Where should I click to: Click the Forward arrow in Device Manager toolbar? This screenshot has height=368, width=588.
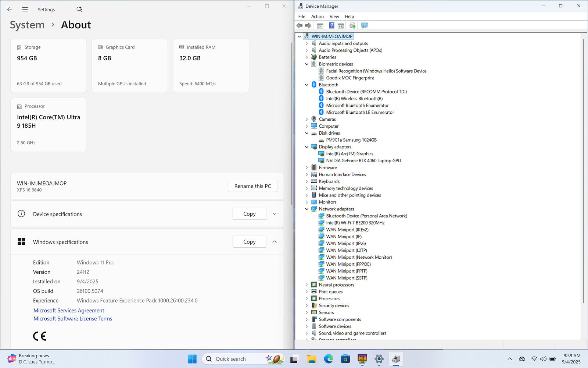[x=308, y=26]
